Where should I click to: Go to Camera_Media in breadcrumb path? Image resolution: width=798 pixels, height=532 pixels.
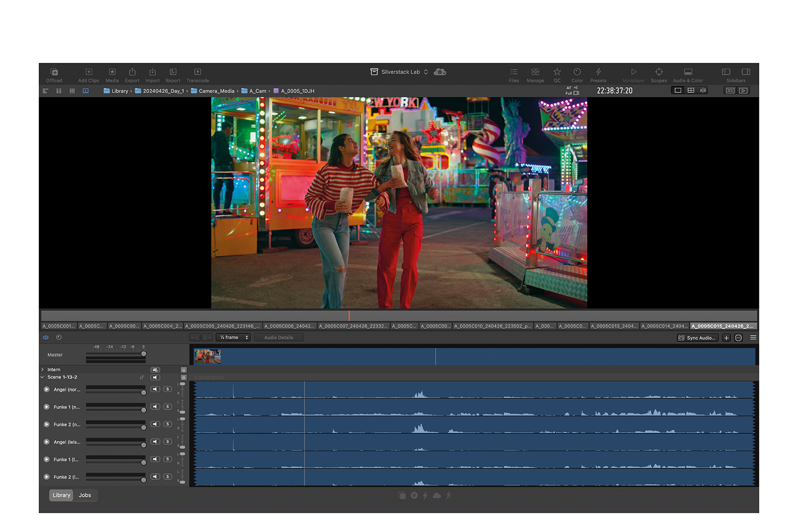coord(216,91)
